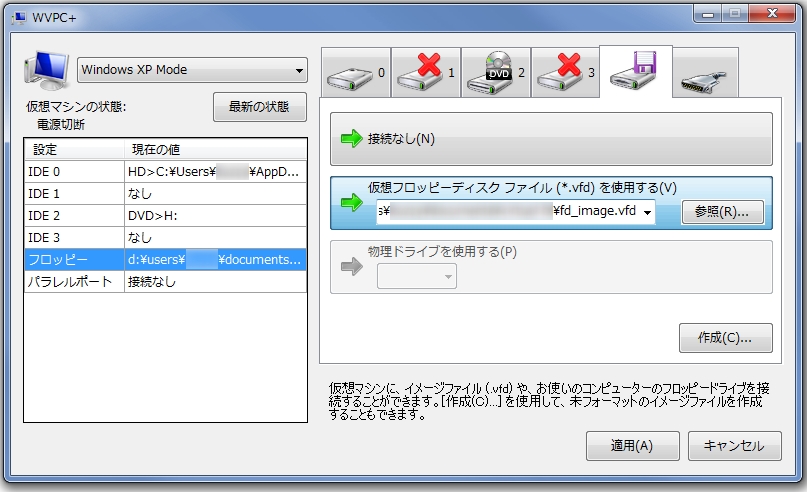Click the d:¥users documents value cell
Viewport: 807px width, 492px height.
215,259
